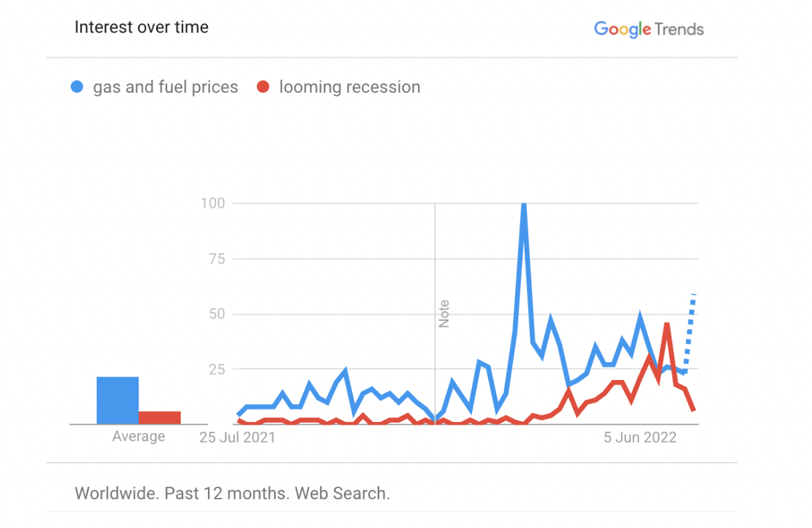Select the "looming recession" legend label
This screenshot has width=812, height=528.
(349, 87)
